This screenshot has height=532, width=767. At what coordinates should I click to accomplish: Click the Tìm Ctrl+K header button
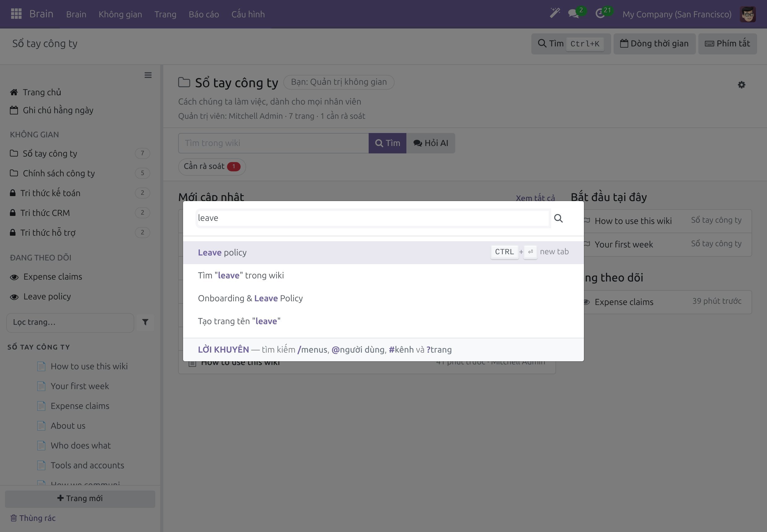[x=571, y=44]
